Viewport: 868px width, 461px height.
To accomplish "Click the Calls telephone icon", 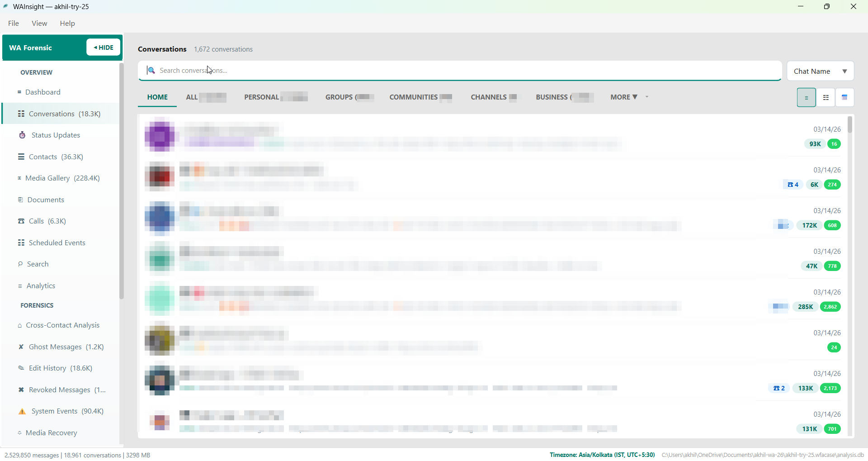I will (x=21, y=221).
